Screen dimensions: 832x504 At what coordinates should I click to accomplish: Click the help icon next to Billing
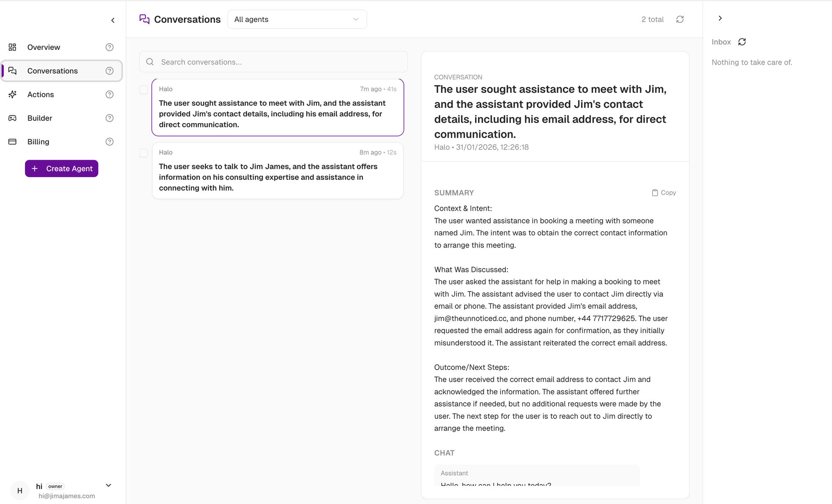[109, 142]
